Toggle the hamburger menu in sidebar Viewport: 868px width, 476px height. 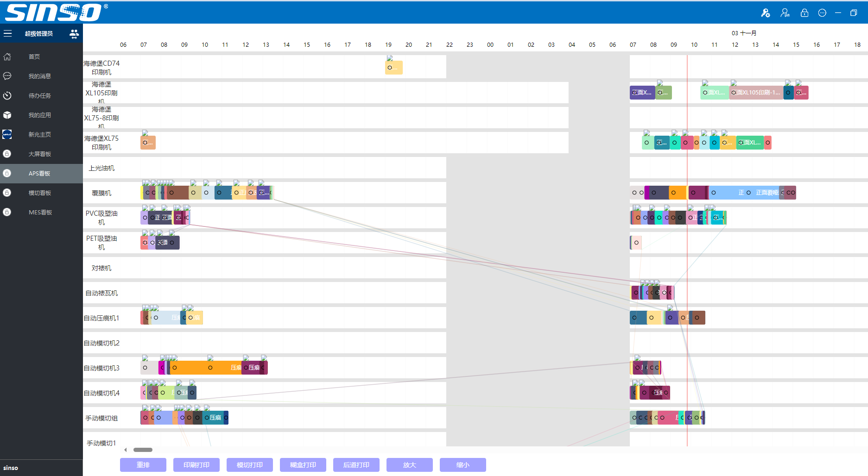(x=7, y=33)
